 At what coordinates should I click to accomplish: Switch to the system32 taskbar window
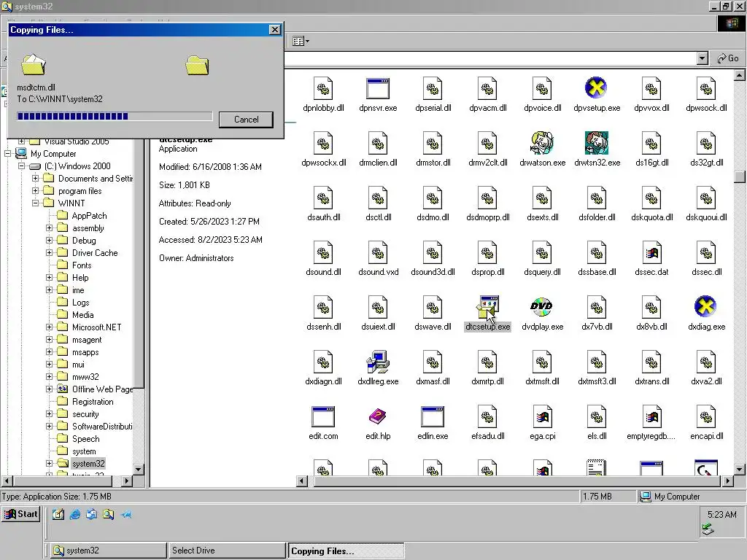coord(108,551)
